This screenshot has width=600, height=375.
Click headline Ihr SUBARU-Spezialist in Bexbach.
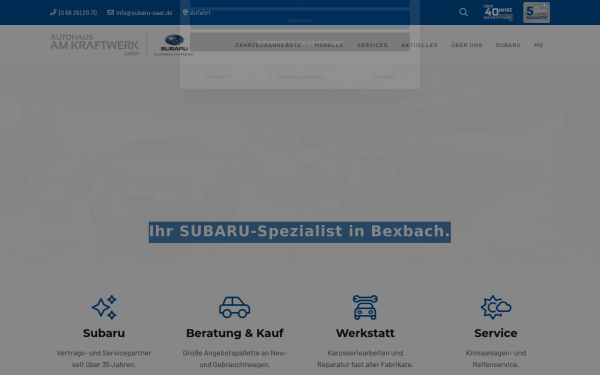[300, 232]
